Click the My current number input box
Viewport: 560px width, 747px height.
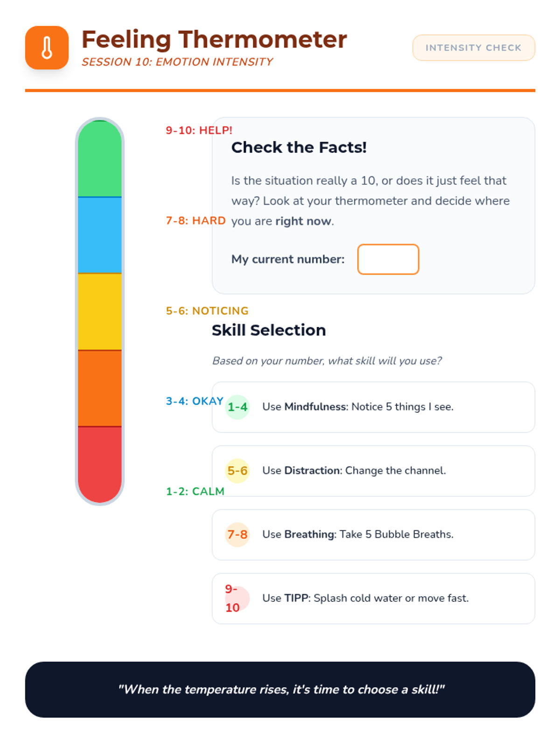[x=388, y=259]
